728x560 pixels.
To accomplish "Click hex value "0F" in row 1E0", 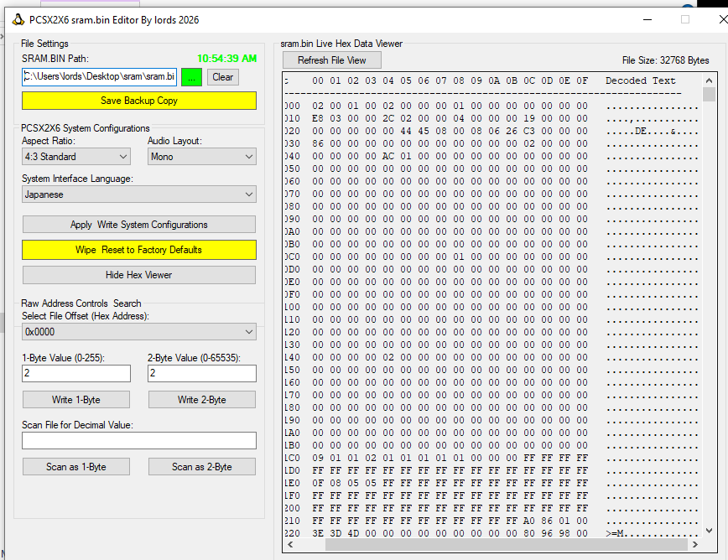I will pyautogui.click(x=318, y=483).
